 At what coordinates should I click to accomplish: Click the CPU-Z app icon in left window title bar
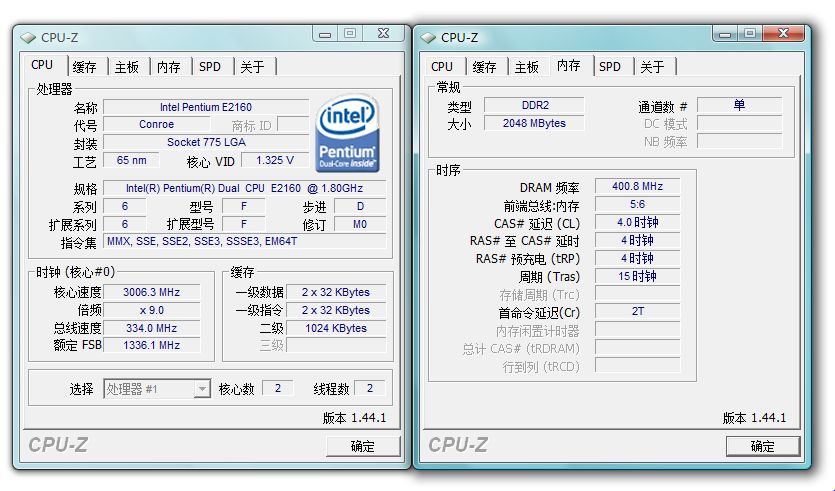[28, 38]
